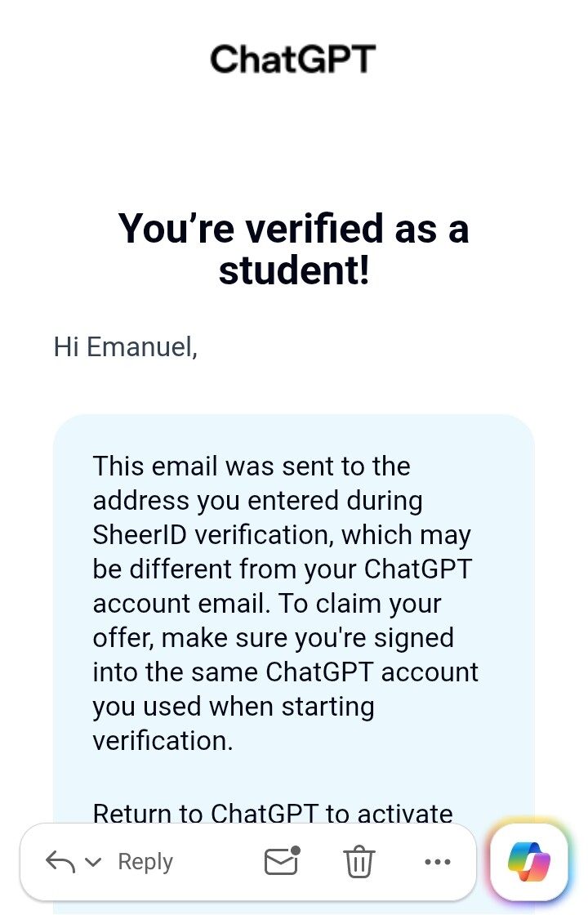
Task: Expand the reply options chevron
Action: coord(93,862)
